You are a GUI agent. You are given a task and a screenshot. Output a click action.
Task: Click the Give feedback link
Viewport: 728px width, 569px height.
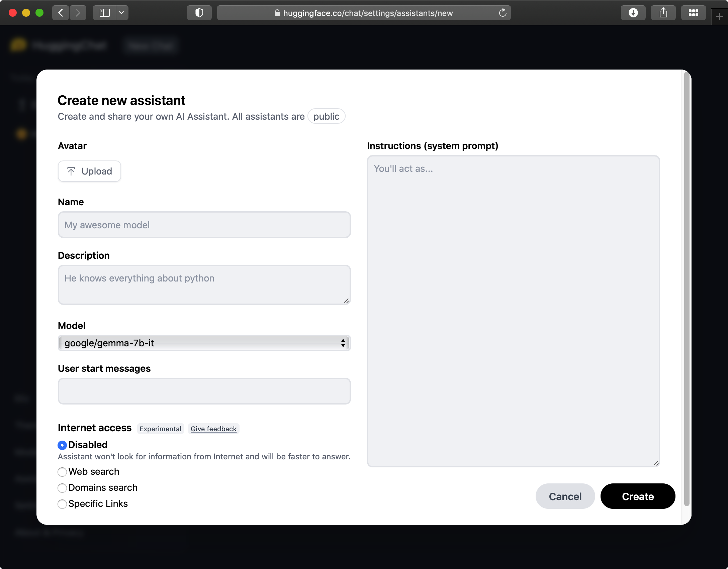[x=214, y=429]
